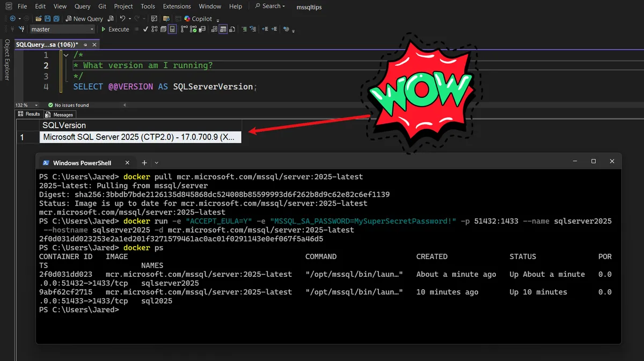Click the Execute query button
Viewport: 644px width, 361px height.
coord(115,30)
